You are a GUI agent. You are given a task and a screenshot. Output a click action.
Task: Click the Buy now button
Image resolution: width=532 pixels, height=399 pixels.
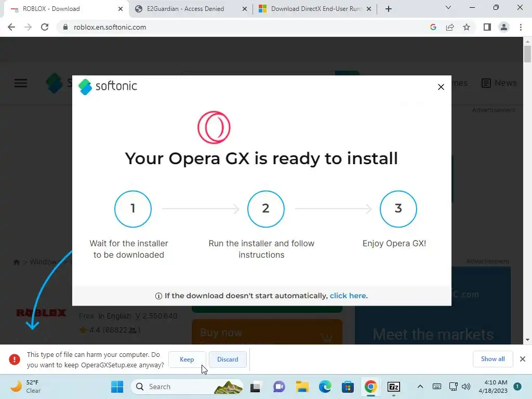(267, 332)
